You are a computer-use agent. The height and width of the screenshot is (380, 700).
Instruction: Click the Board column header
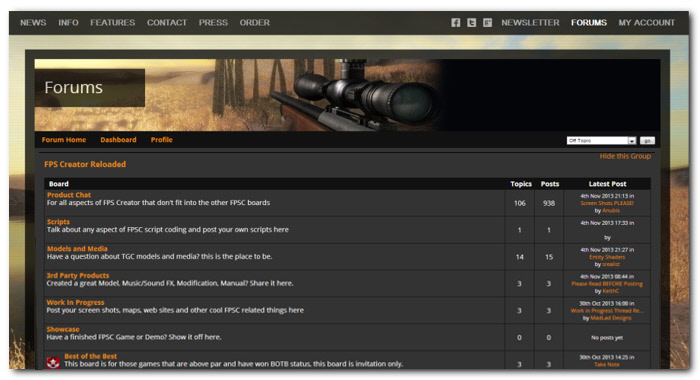pyautogui.click(x=59, y=184)
